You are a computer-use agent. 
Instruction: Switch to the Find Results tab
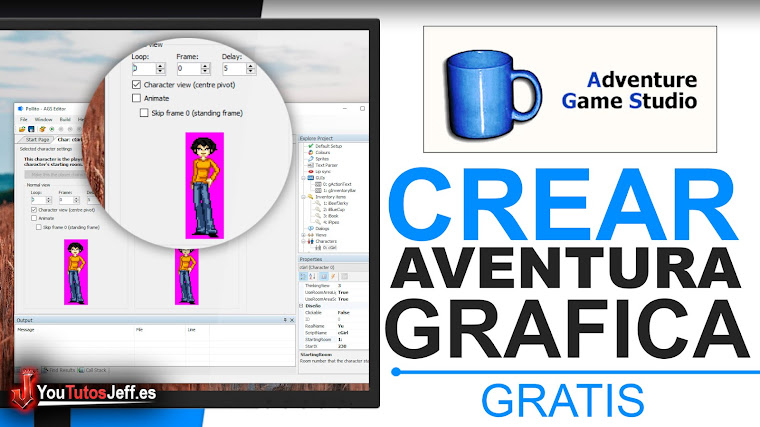pos(60,370)
